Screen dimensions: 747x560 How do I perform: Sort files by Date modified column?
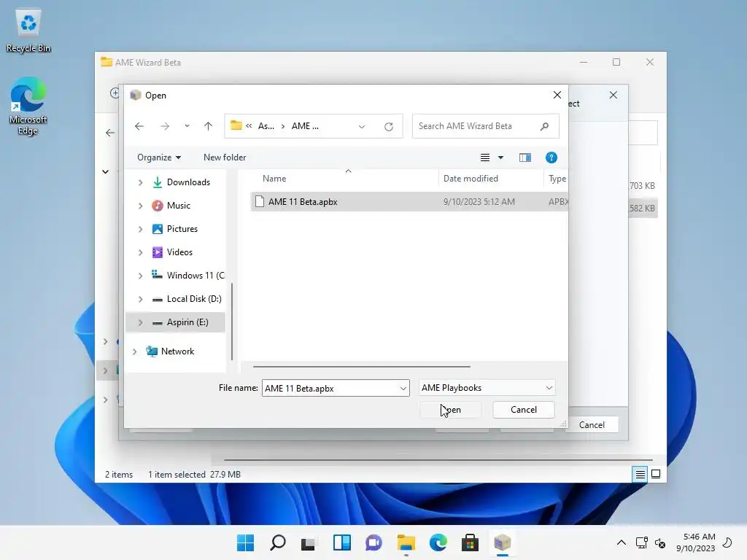click(x=471, y=179)
